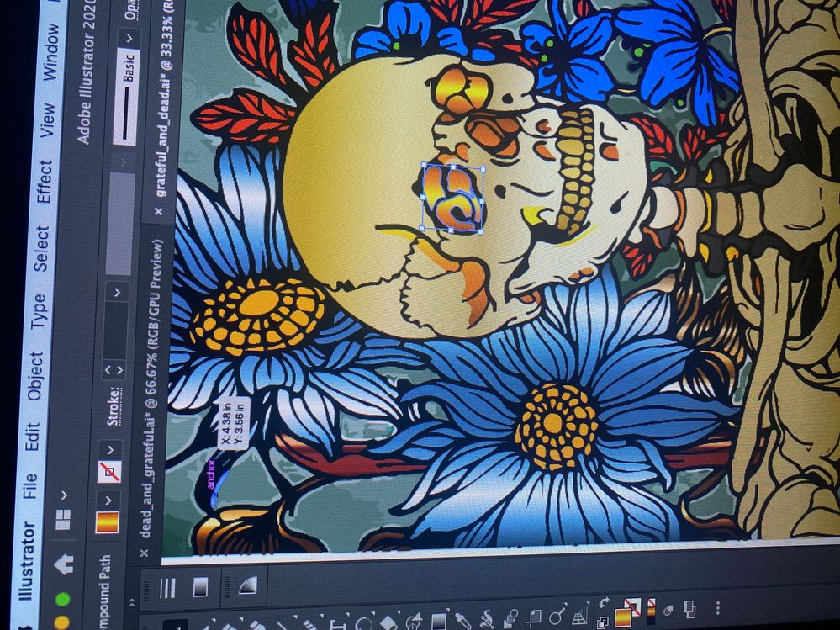Close the dead_and_grateful.ai tab
This screenshot has width=840, height=630.
click(x=144, y=553)
